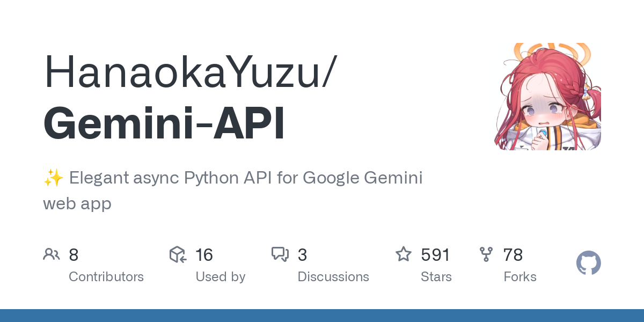
Task: Select the Stars label
Action: (436, 277)
